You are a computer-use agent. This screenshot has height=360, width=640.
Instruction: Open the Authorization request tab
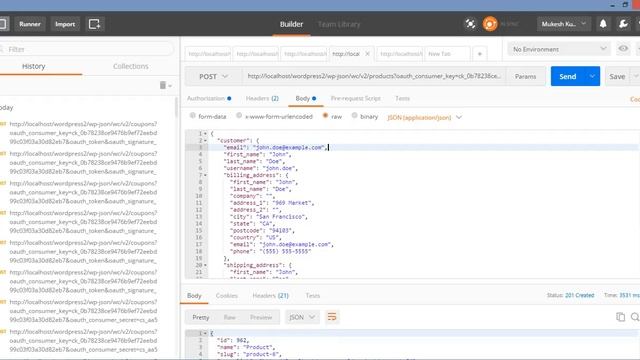209,98
